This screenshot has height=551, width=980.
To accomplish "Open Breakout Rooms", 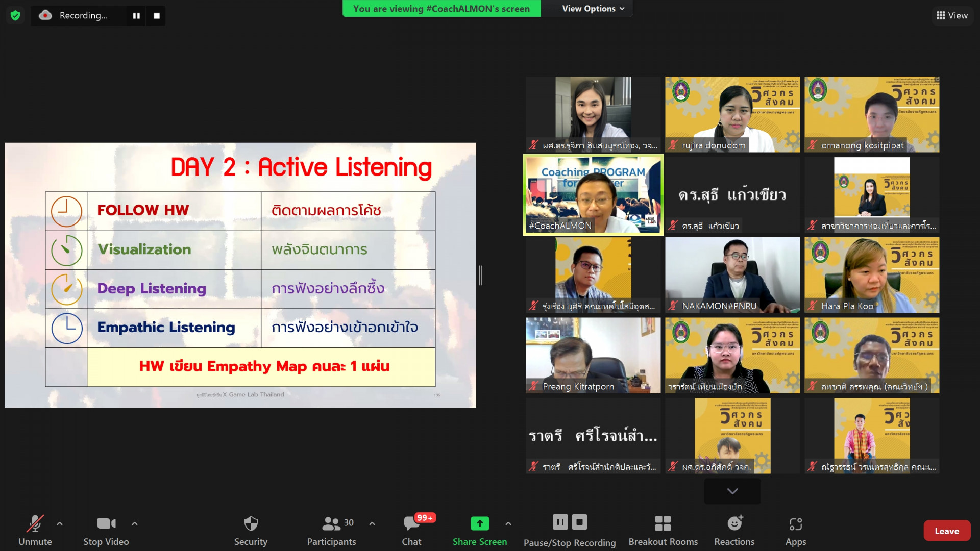I will (x=663, y=524).
